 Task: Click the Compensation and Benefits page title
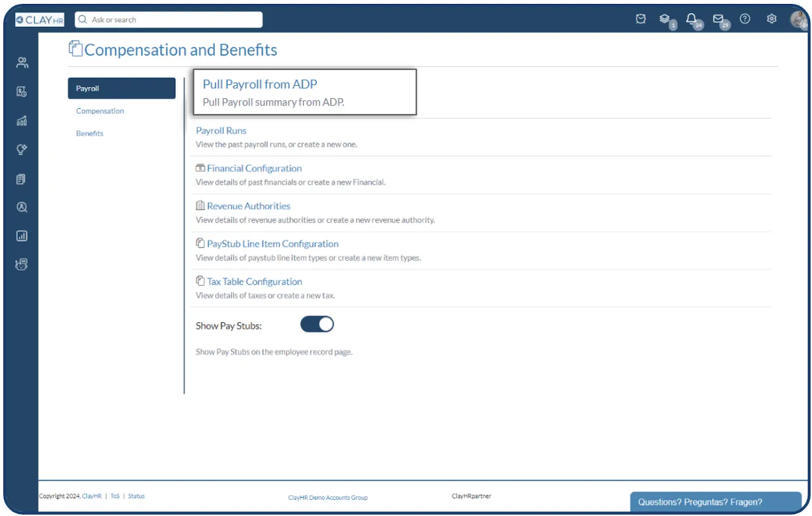181,50
